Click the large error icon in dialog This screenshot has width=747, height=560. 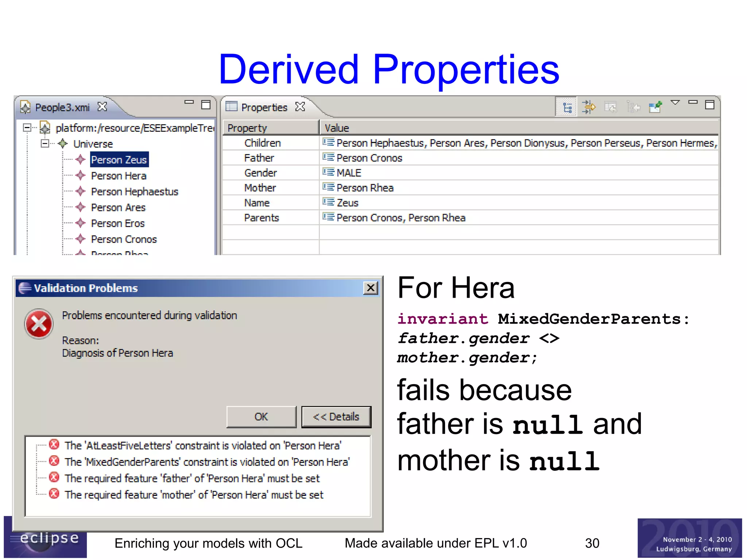[x=39, y=324]
